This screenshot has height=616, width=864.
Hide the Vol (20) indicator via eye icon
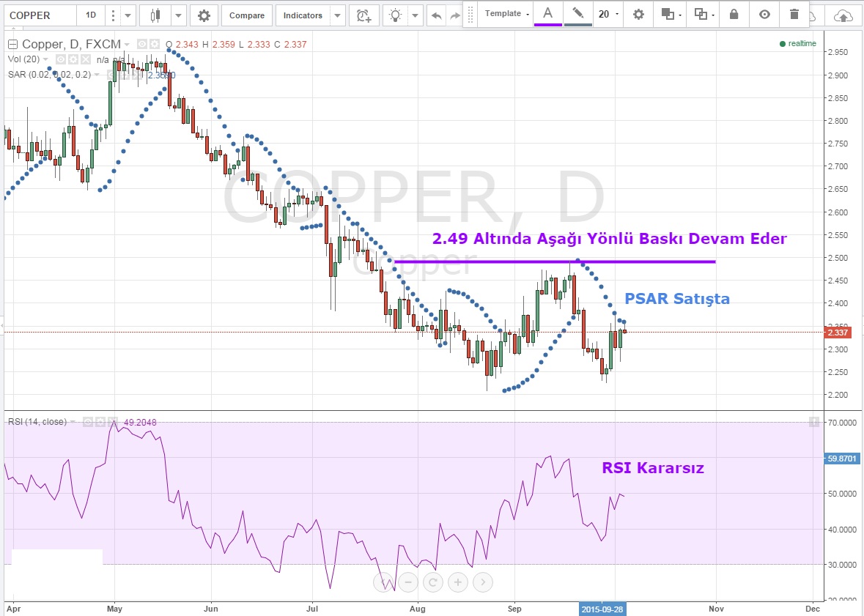62,59
